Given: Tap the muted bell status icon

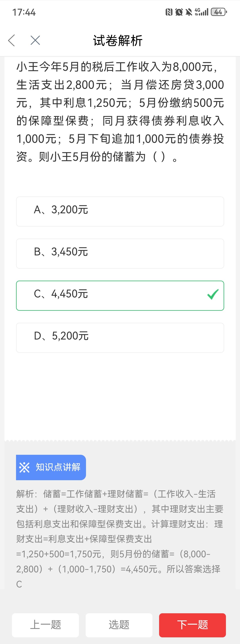Looking at the screenshot, I should point(189,12).
